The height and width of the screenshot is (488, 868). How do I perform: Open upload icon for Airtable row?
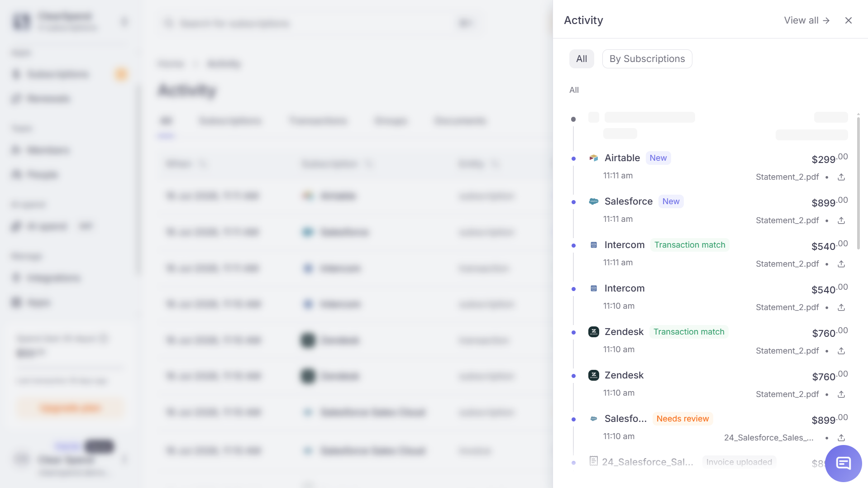pyautogui.click(x=841, y=177)
